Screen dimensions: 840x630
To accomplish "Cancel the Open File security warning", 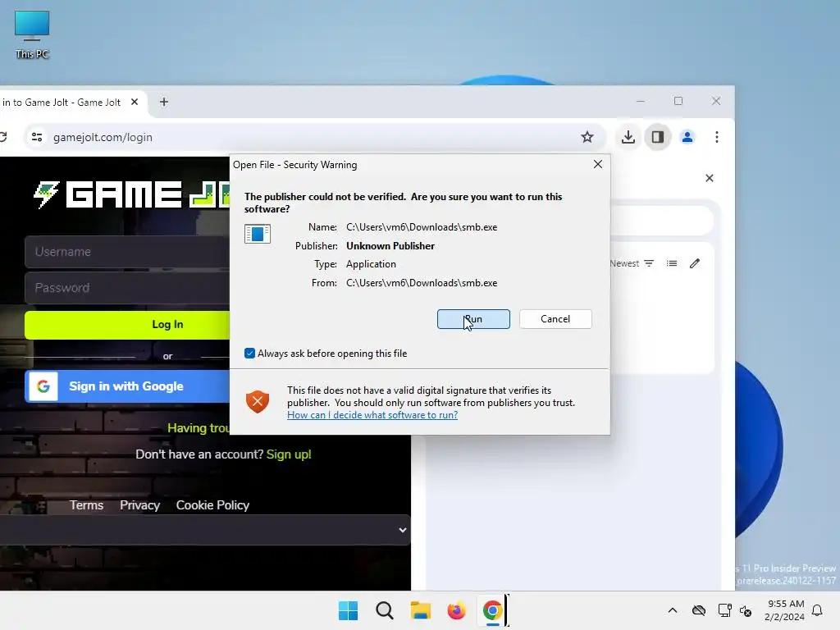I will [555, 319].
